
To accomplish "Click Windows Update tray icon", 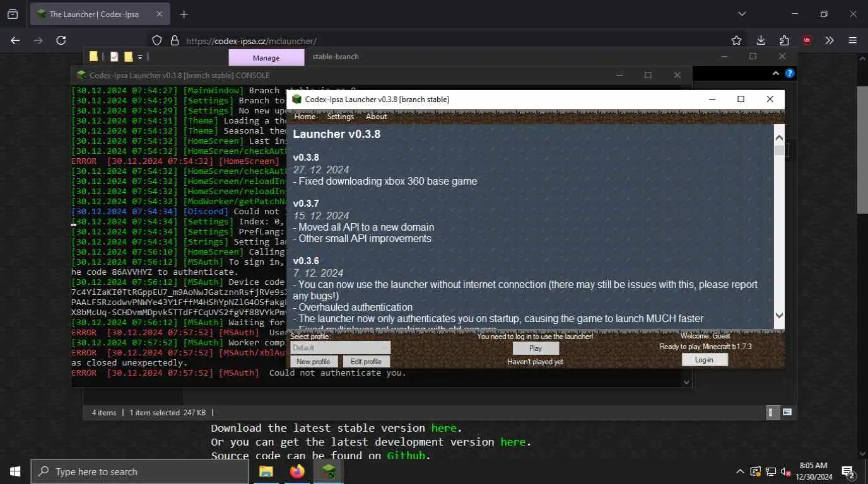I will 756,471.
